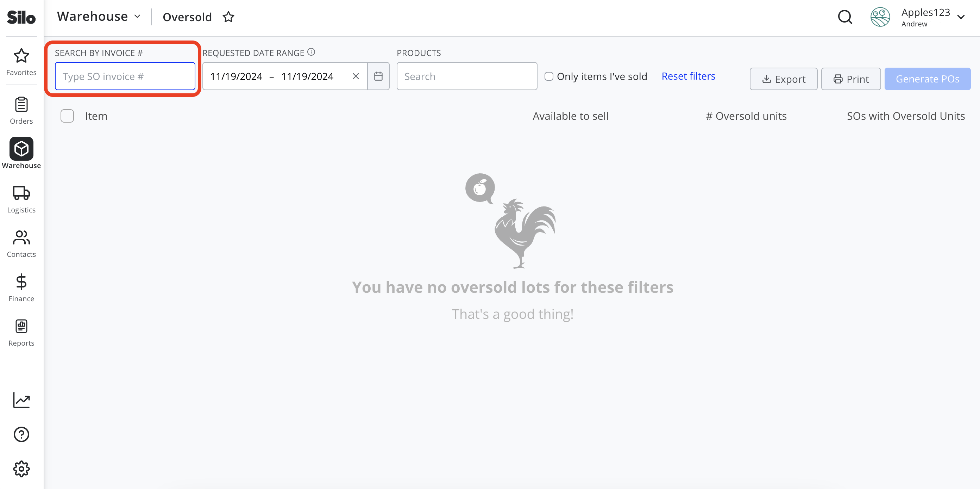Favorite the Oversold page with star
The image size is (980, 489).
(228, 17)
